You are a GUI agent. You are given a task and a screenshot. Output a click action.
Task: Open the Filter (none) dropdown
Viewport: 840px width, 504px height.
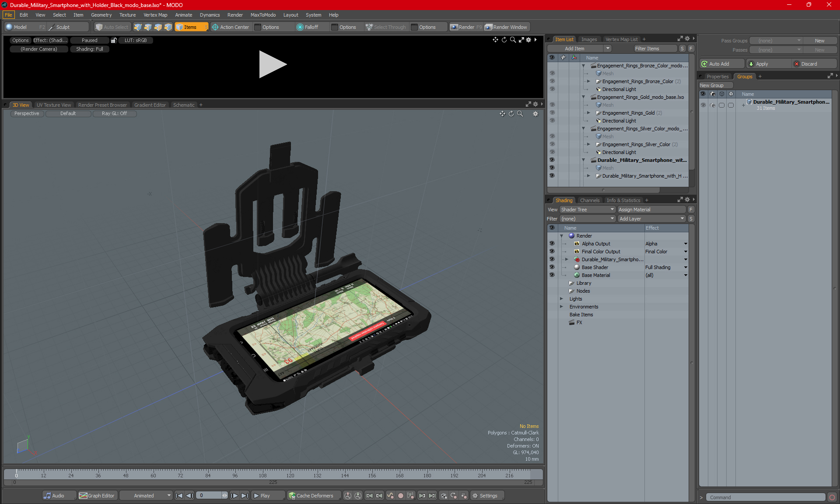pos(588,219)
